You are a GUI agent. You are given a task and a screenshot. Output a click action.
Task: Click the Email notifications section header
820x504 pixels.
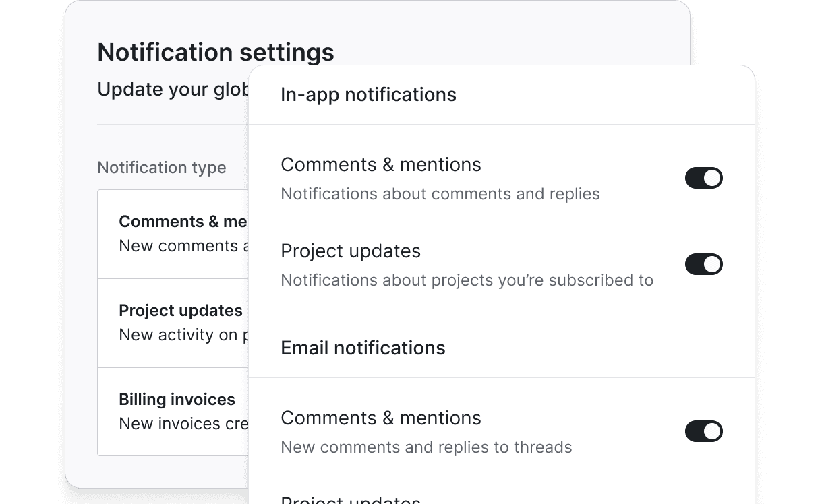(363, 348)
